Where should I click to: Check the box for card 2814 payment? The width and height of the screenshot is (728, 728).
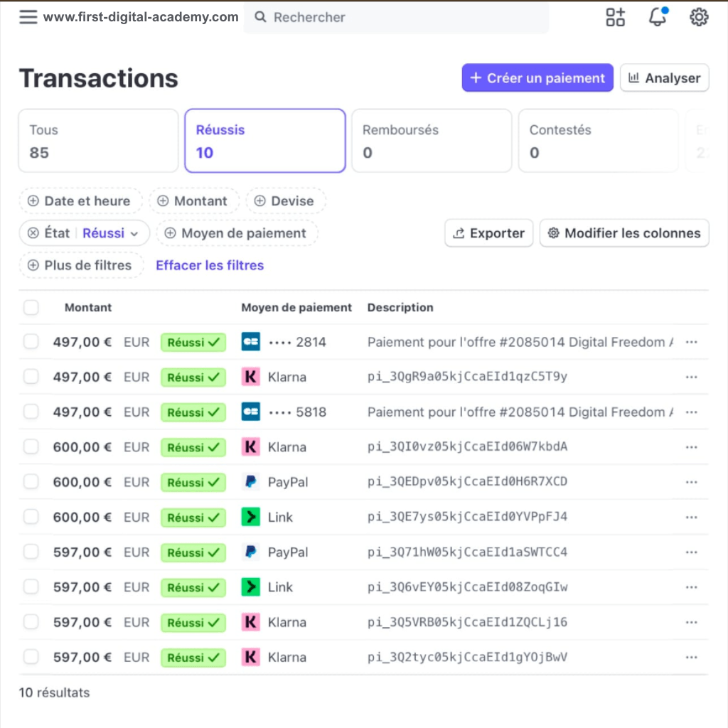click(x=31, y=342)
